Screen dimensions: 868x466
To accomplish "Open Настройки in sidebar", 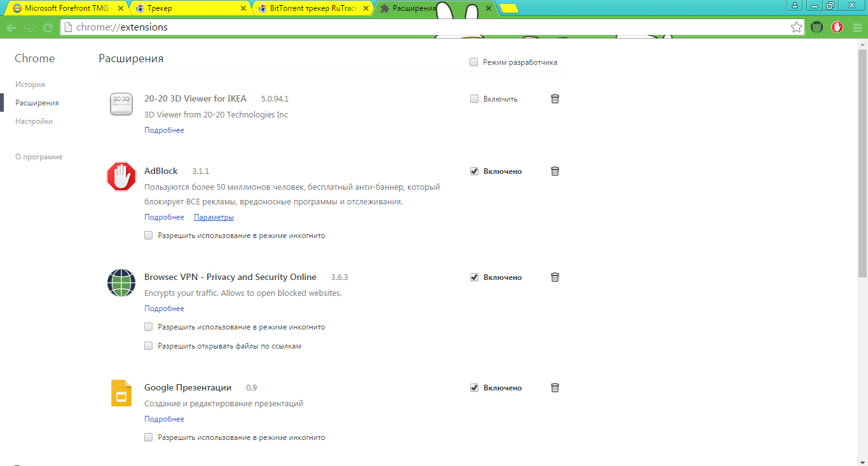I will pyautogui.click(x=34, y=121).
